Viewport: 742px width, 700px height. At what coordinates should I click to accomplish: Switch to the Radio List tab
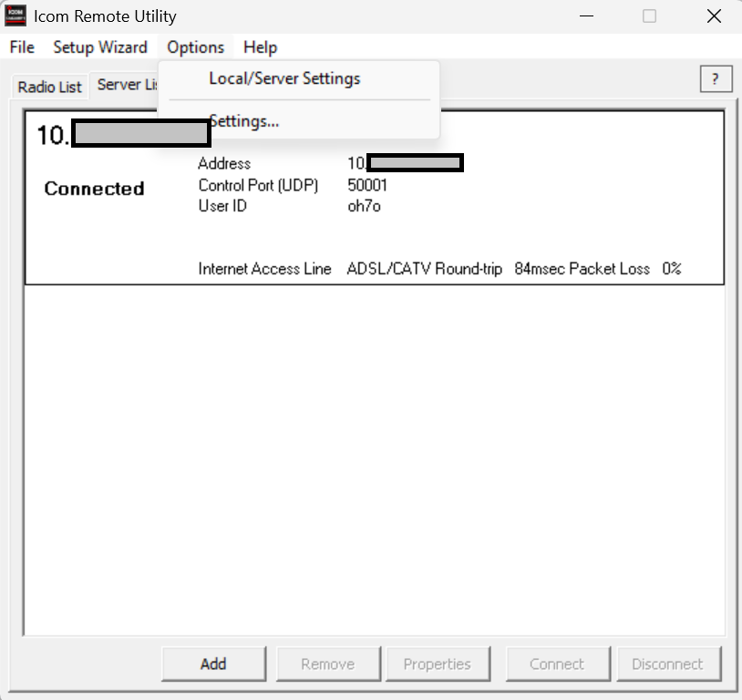(50, 87)
